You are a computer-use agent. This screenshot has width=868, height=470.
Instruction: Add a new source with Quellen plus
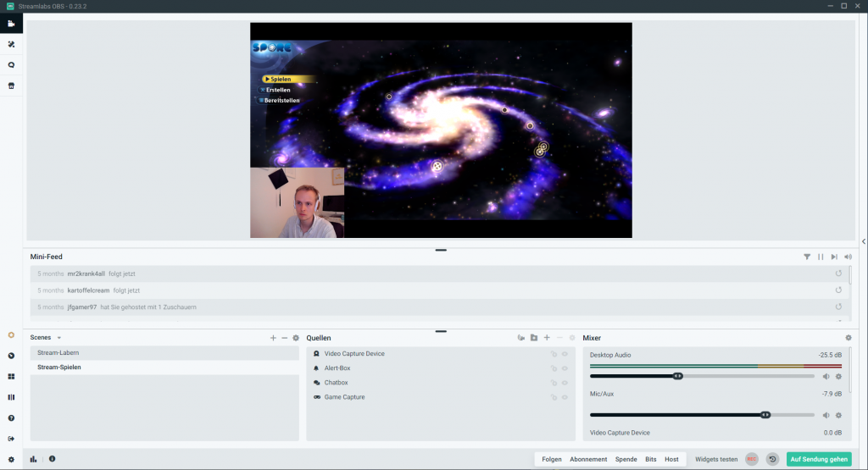pos(547,337)
